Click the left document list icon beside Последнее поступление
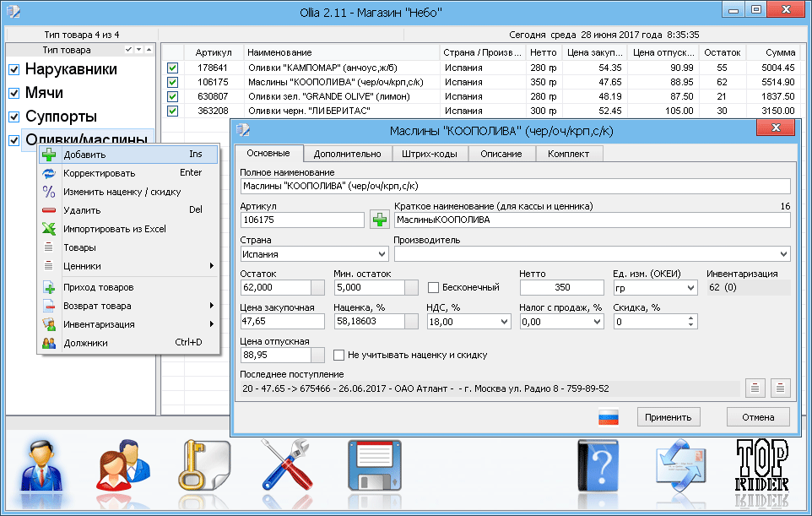812x516 pixels. tap(755, 388)
